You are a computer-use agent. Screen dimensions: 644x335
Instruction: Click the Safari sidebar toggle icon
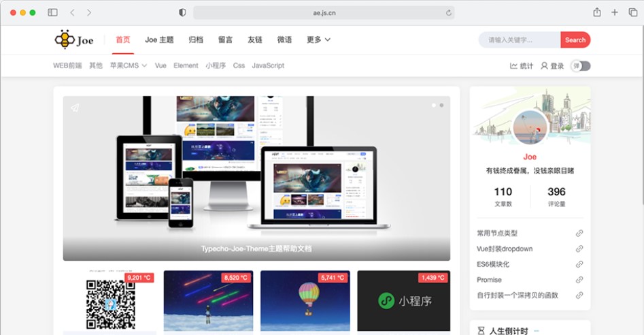(x=52, y=12)
